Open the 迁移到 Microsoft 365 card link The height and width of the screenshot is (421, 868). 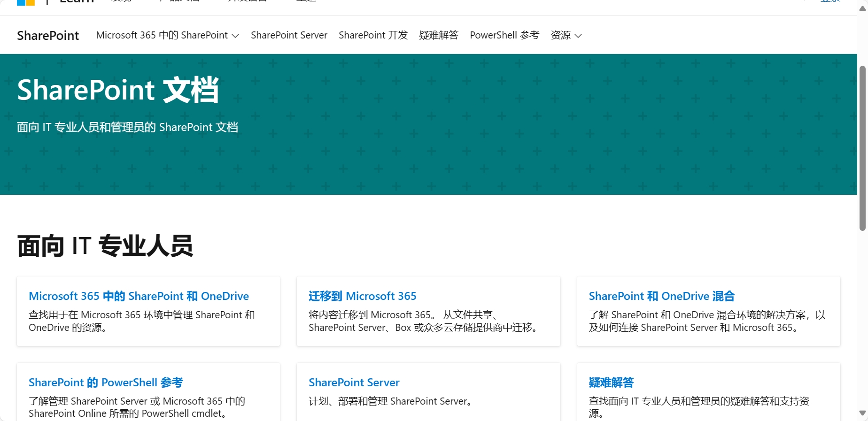click(363, 296)
